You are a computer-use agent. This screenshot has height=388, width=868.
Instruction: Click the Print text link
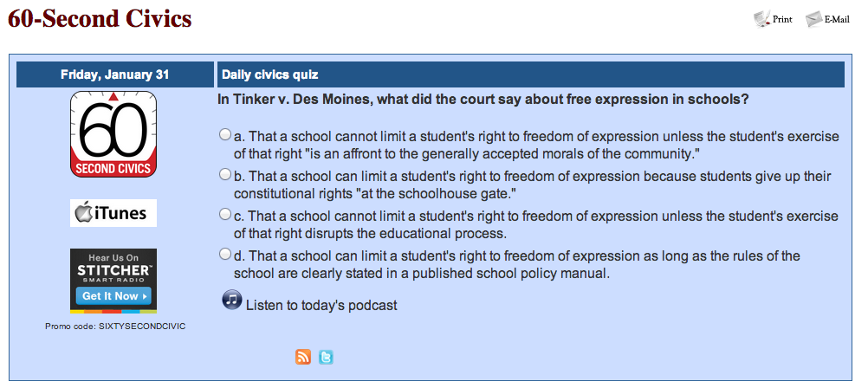click(782, 19)
